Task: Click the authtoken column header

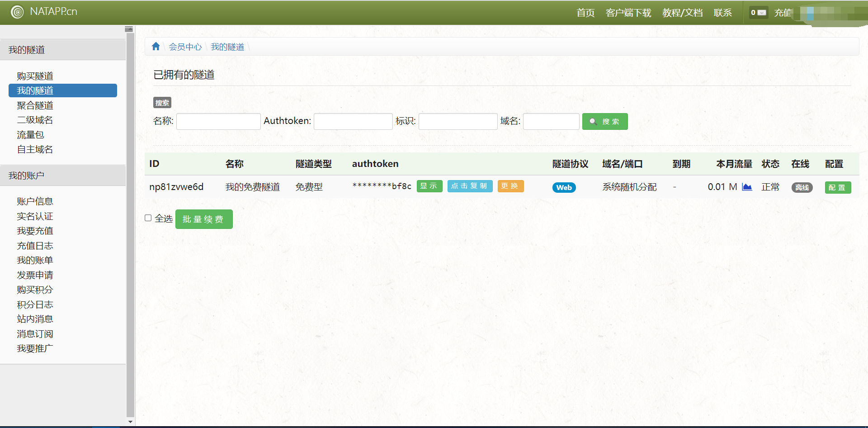Action: [375, 164]
